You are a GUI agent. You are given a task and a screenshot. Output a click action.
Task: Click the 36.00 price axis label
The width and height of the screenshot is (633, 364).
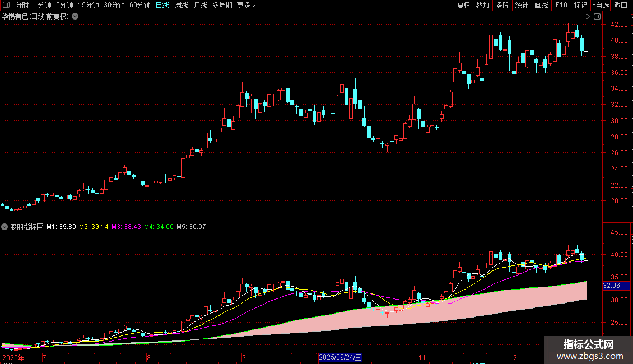(619, 73)
